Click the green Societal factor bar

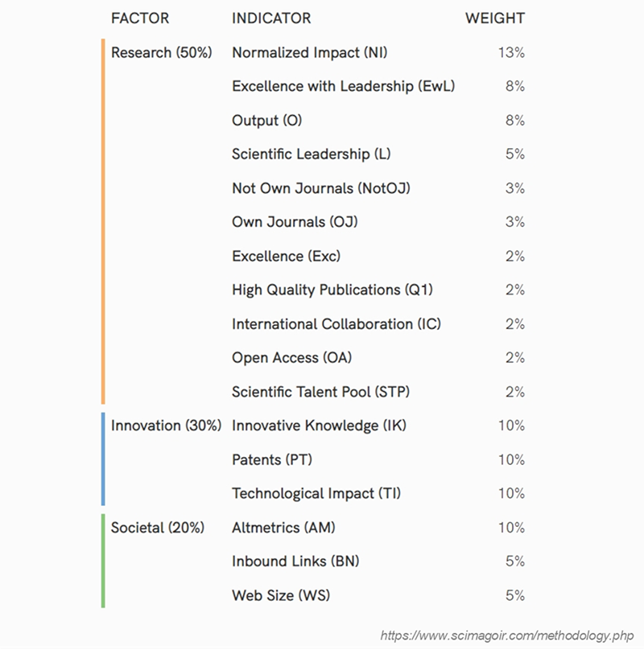click(103, 561)
